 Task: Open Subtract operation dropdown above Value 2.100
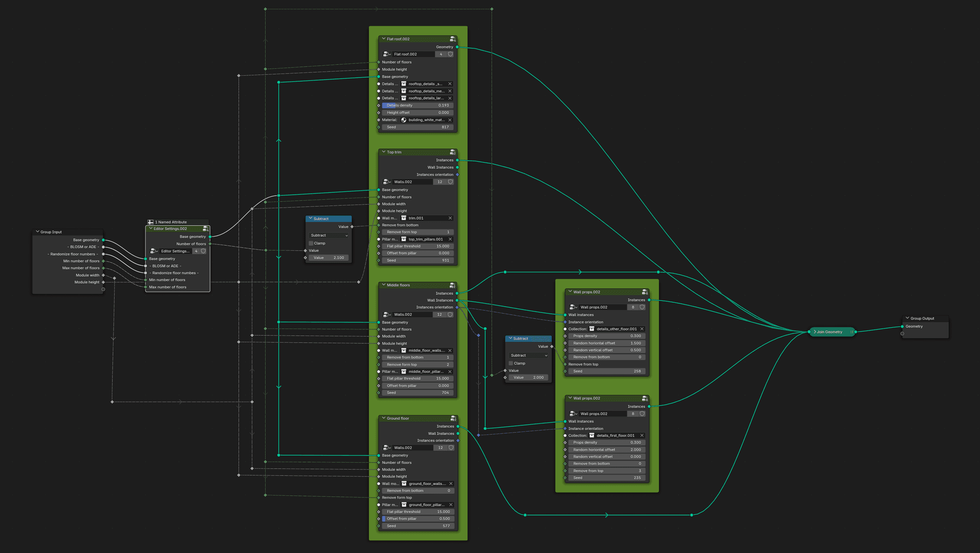[x=329, y=235]
